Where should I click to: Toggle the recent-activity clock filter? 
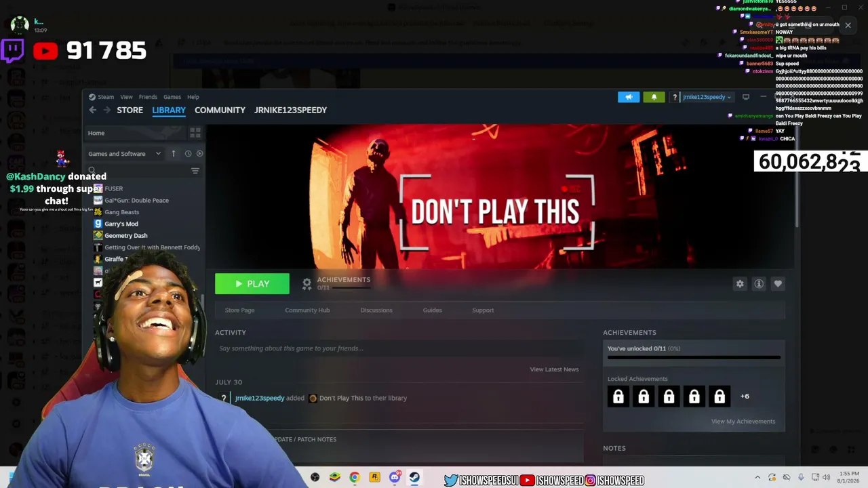[x=188, y=154]
